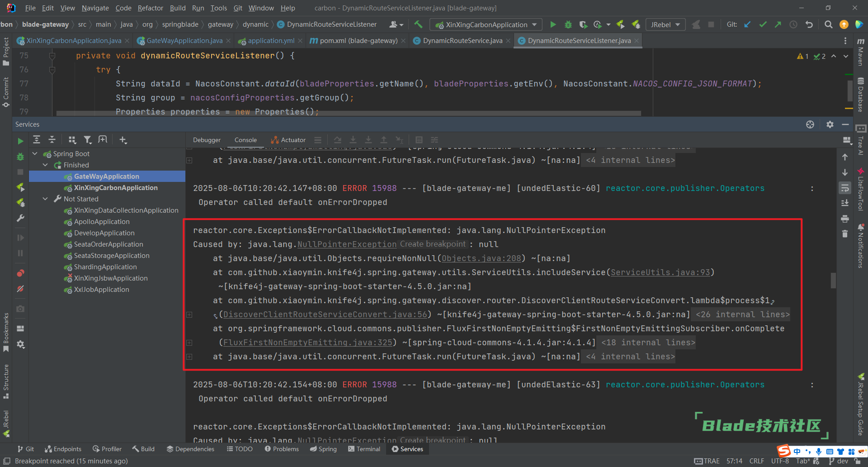Open Objects.java:208 stack link
Image resolution: width=868 pixels, height=467 pixels.
point(481,258)
